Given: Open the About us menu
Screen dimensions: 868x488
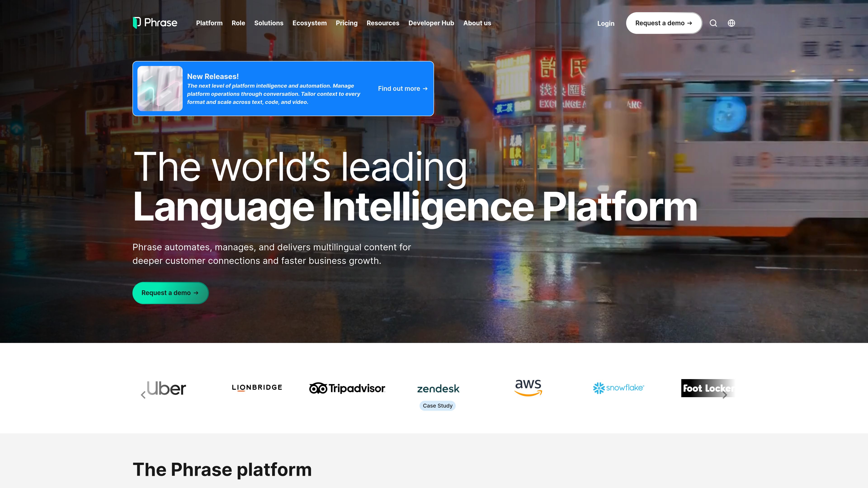Looking at the screenshot, I should coord(477,23).
